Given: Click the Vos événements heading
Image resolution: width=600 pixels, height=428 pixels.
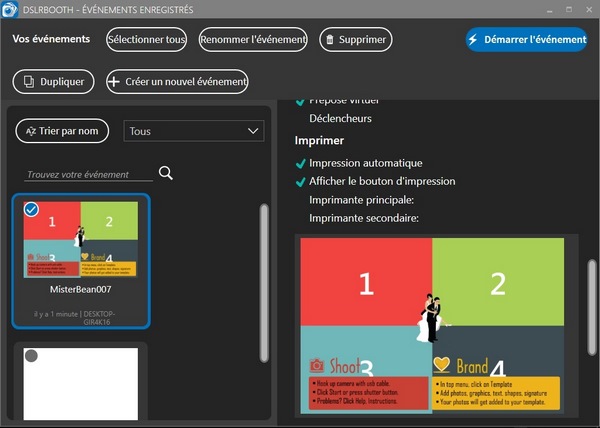Looking at the screenshot, I should [x=51, y=39].
